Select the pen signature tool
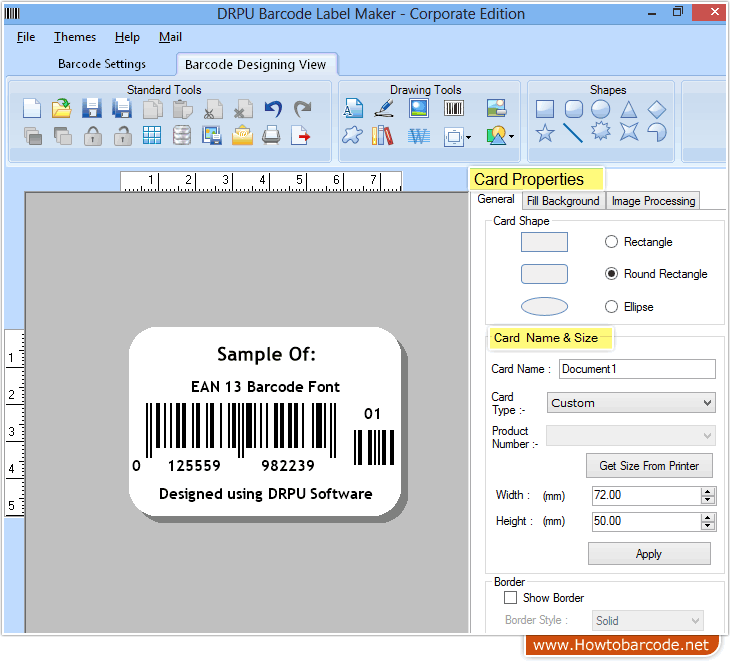 click(385, 108)
